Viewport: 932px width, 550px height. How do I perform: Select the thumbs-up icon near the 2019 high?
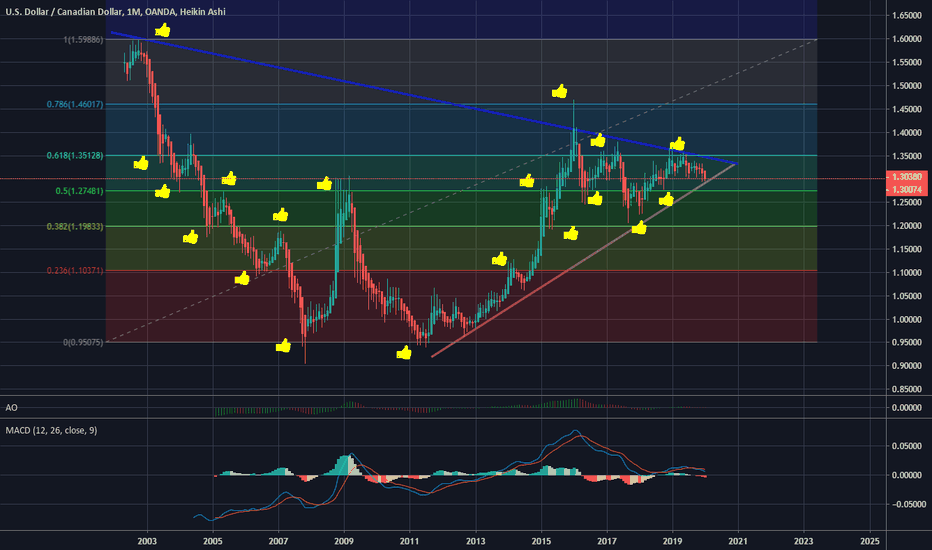[677, 144]
